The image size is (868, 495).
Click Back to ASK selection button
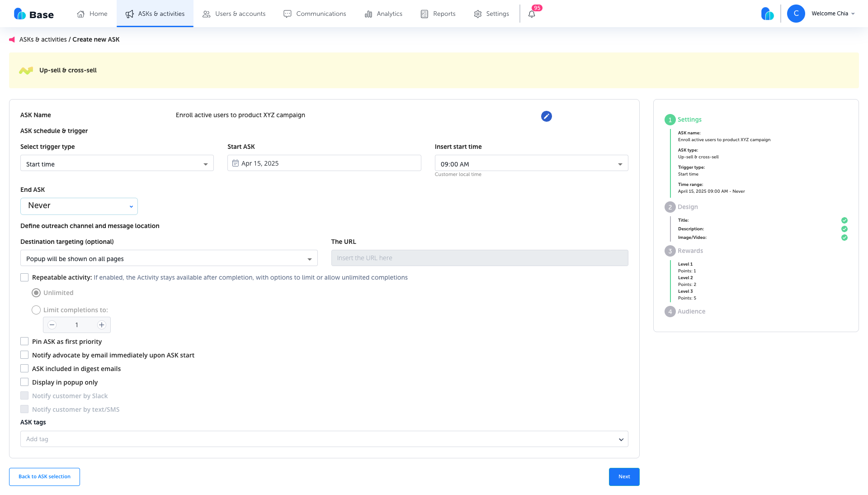pyautogui.click(x=44, y=477)
